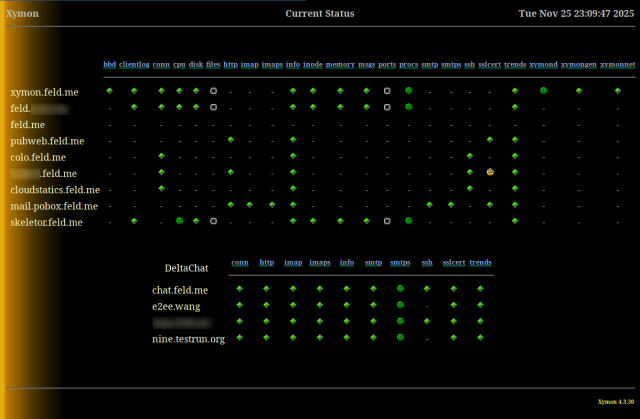Viewport: 640px width, 419px height.
Task: Open the smtps column header in DeltaChat table
Action: [x=400, y=263]
